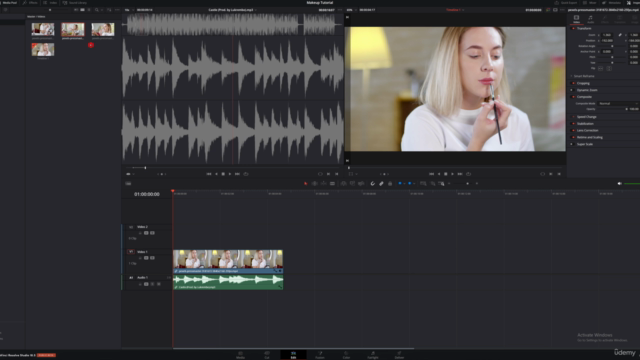Adjust the Rotation Angle slider

pos(612,46)
